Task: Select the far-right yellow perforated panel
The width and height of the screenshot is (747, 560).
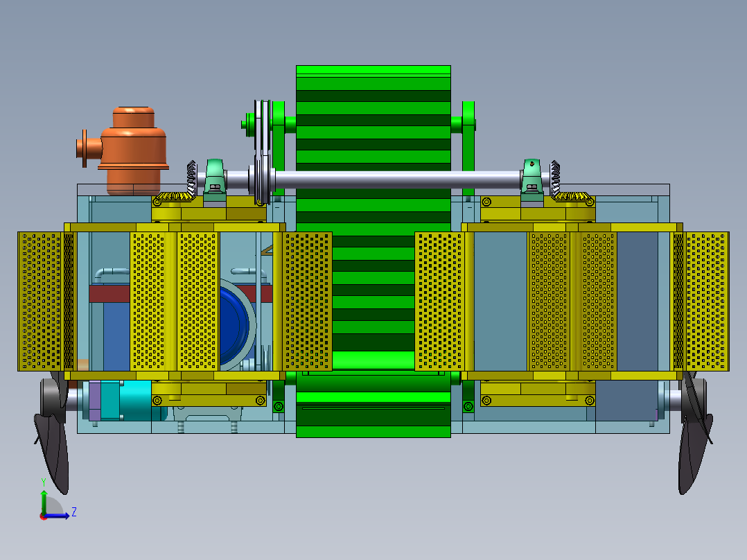Action: 707,301
